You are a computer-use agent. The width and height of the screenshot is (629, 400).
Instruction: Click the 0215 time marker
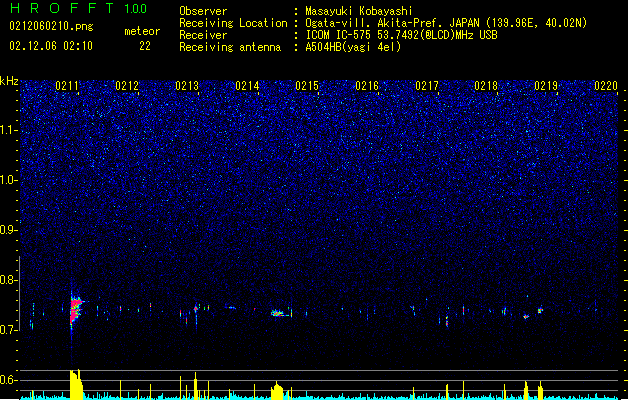307,86
